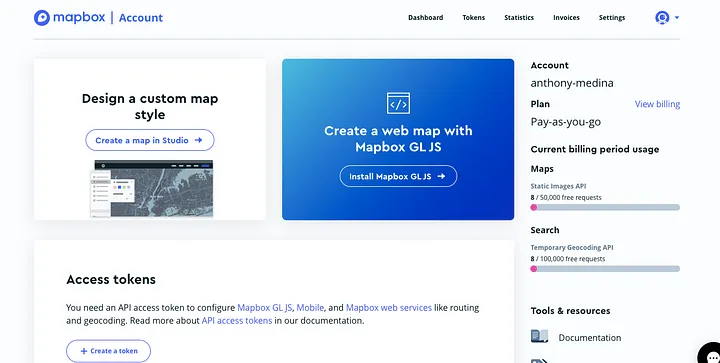Click Create a map in Studio button
The image size is (720, 363).
point(150,140)
